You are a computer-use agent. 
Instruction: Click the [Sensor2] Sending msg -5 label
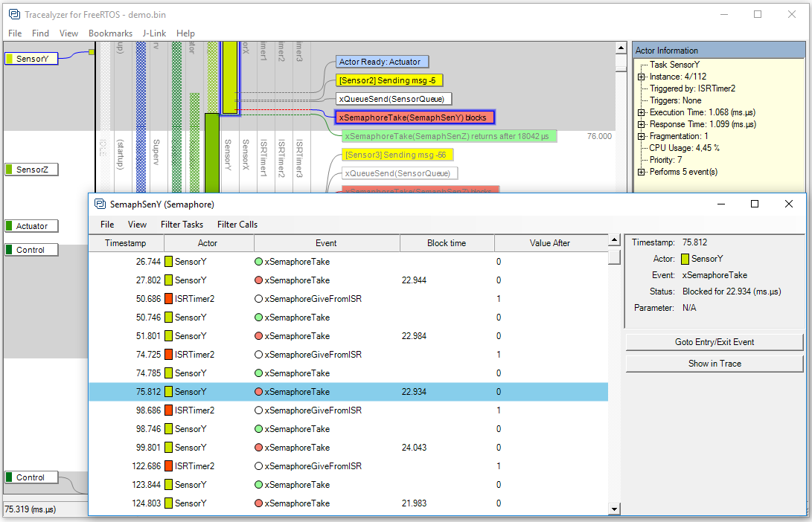[x=389, y=80]
